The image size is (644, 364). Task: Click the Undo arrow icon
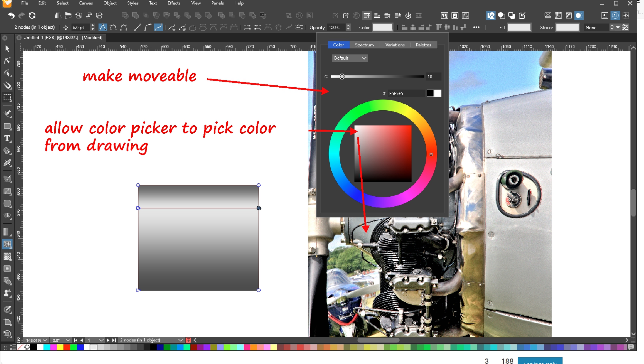[x=11, y=15]
